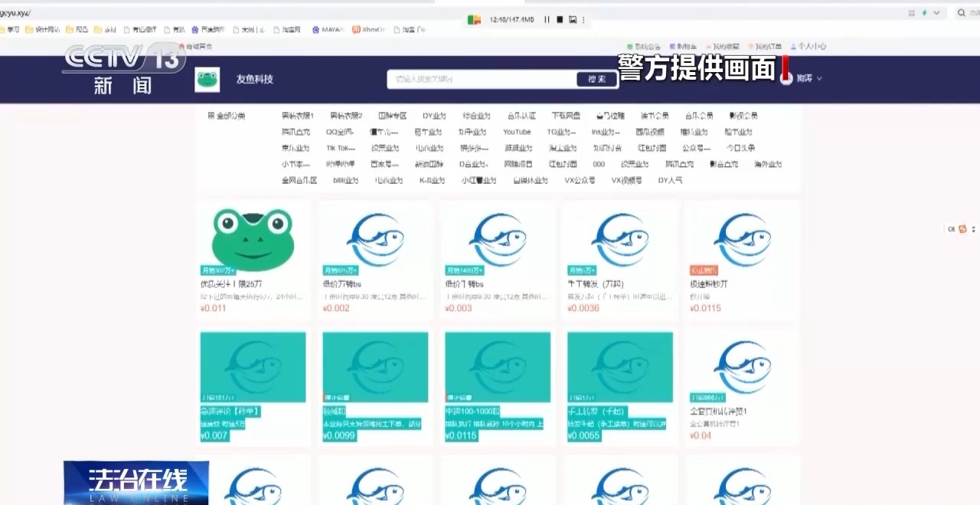Select the fish logo item priced ¥0.0036
980x505 pixels.
(619, 239)
